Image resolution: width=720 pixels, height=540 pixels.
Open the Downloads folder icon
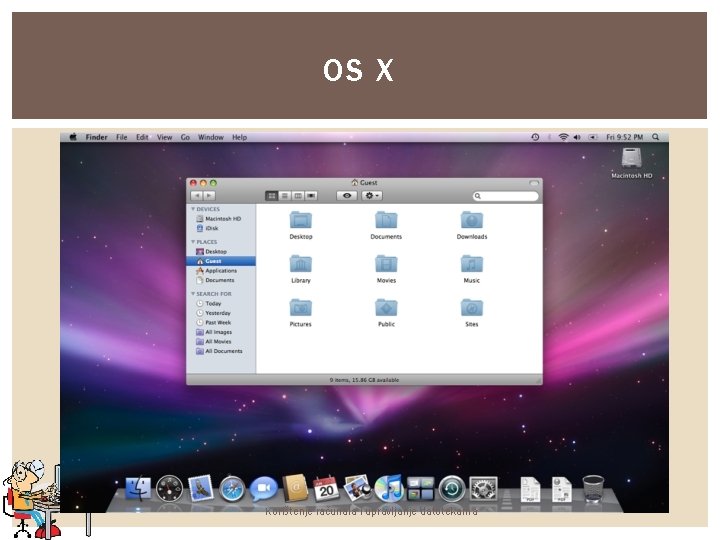coord(472,220)
